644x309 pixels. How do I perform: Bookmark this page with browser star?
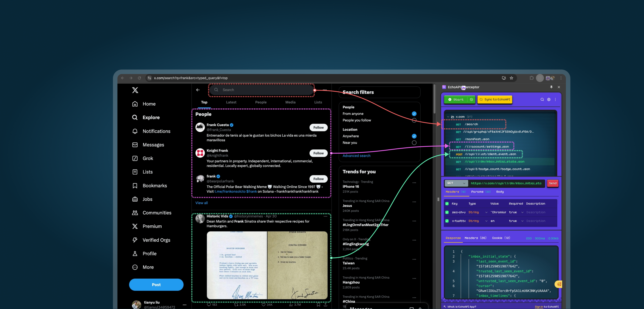click(512, 78)
